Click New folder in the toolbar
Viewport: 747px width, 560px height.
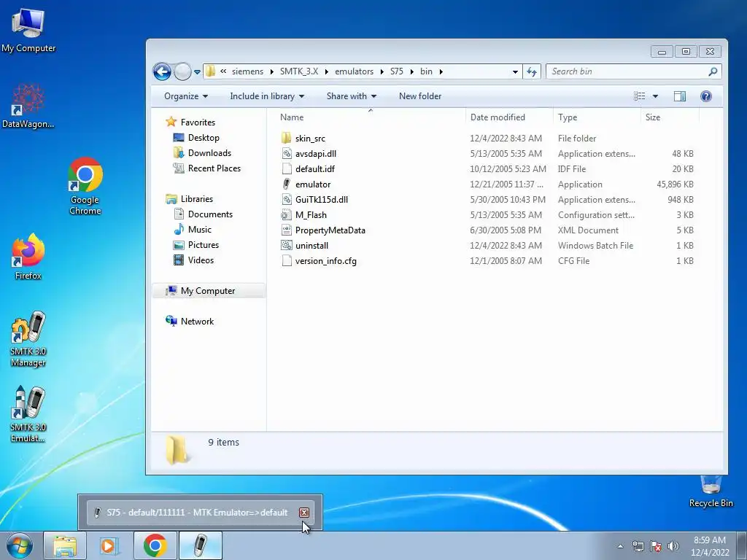420,96
